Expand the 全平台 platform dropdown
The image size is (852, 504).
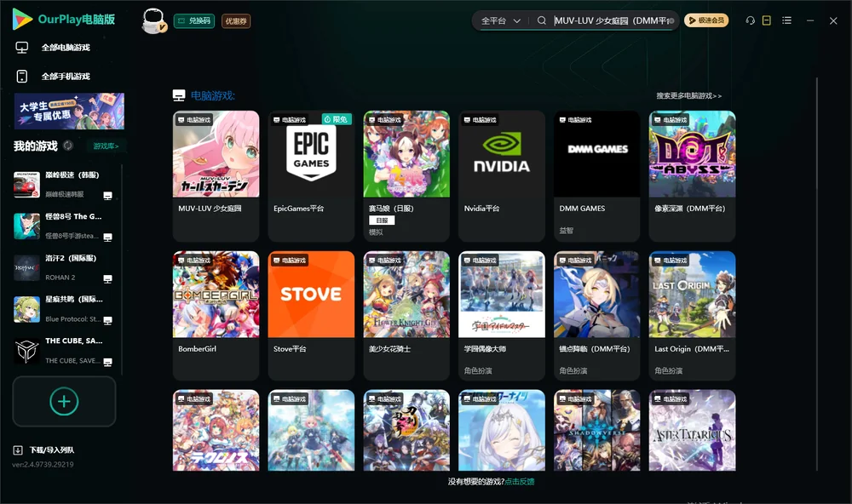(500, 20)
